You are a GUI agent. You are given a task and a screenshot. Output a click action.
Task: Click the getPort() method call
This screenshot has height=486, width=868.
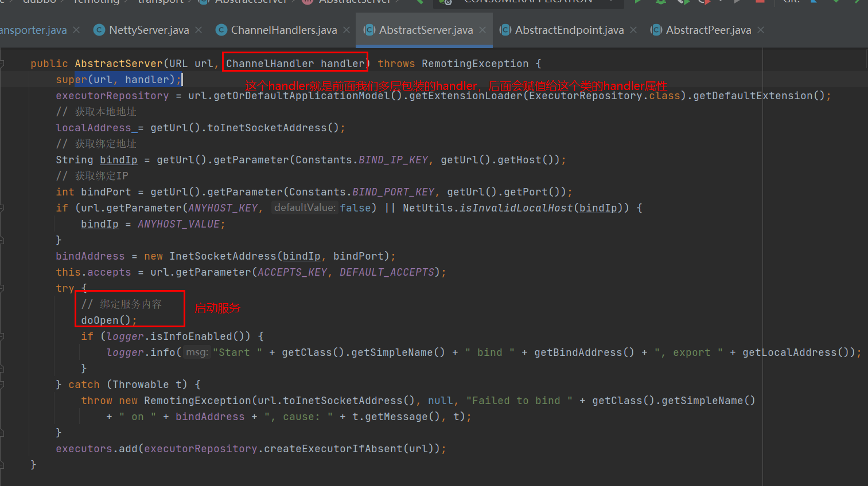529,192
